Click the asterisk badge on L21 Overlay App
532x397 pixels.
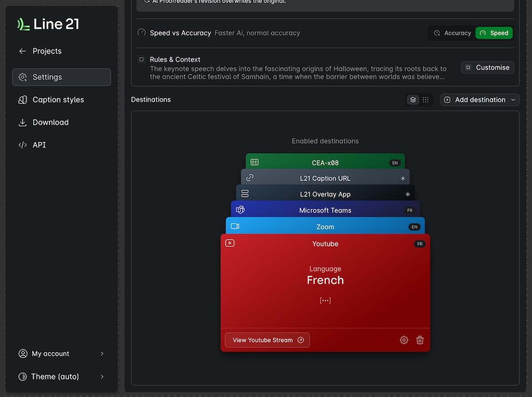click(x=408, y=194)
